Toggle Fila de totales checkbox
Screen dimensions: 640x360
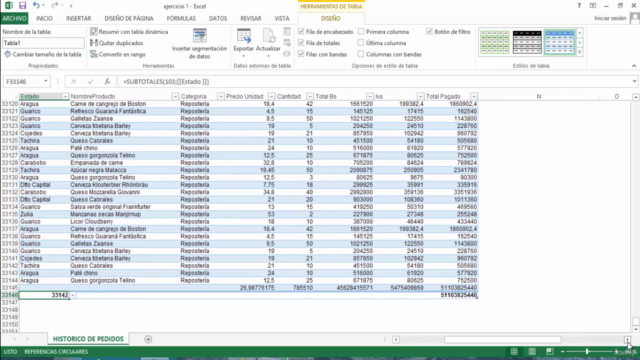[x=301, y=43]
